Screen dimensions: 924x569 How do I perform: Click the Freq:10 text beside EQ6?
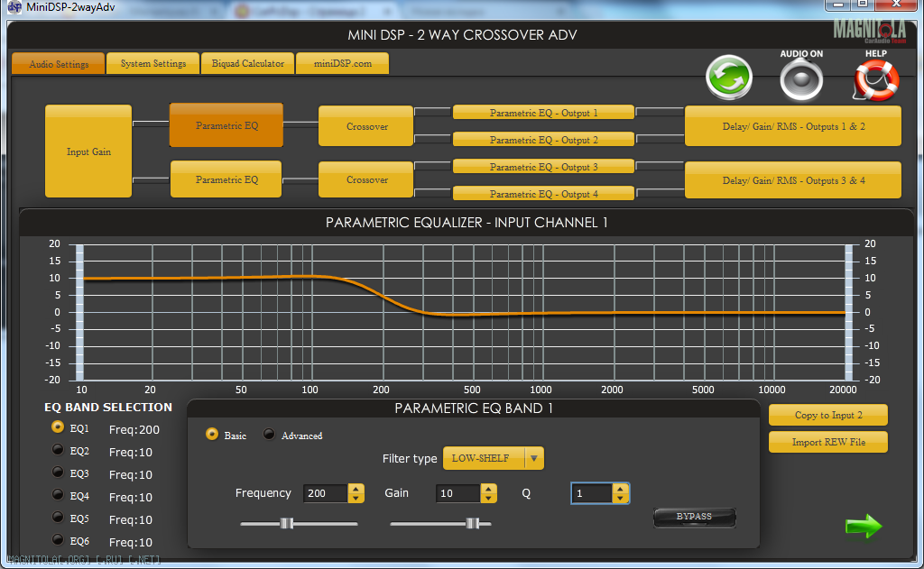pos(130,543)
